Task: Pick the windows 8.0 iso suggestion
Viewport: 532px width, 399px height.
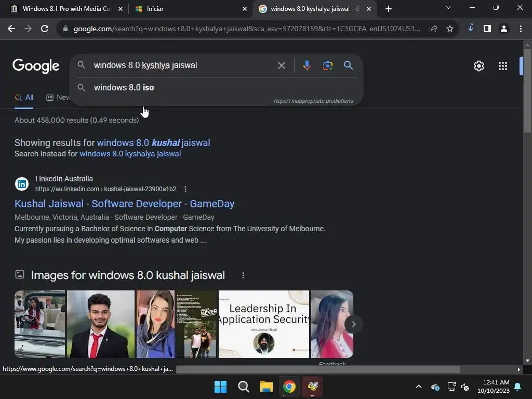Action: tap(217, 87)
